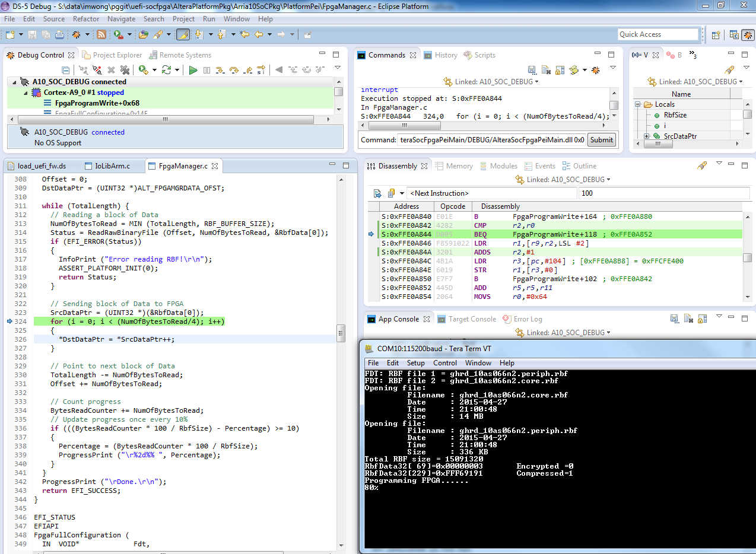756x554 pixels.
Task: Click the Disconnect from target icon
Action: pos(97,70)
